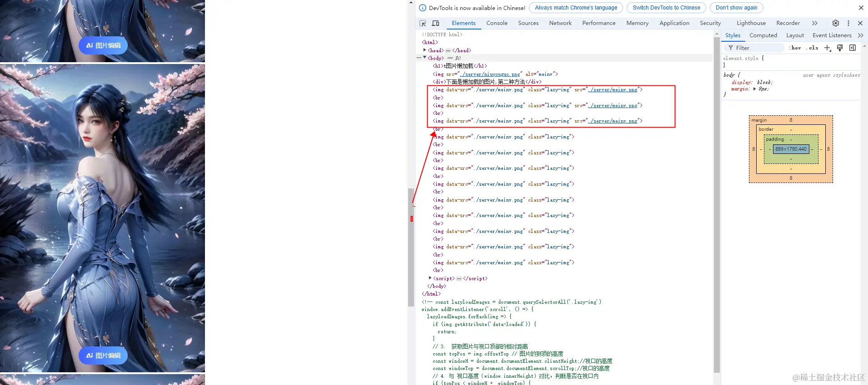Select the Recorder tab

(x=788, y=23)
